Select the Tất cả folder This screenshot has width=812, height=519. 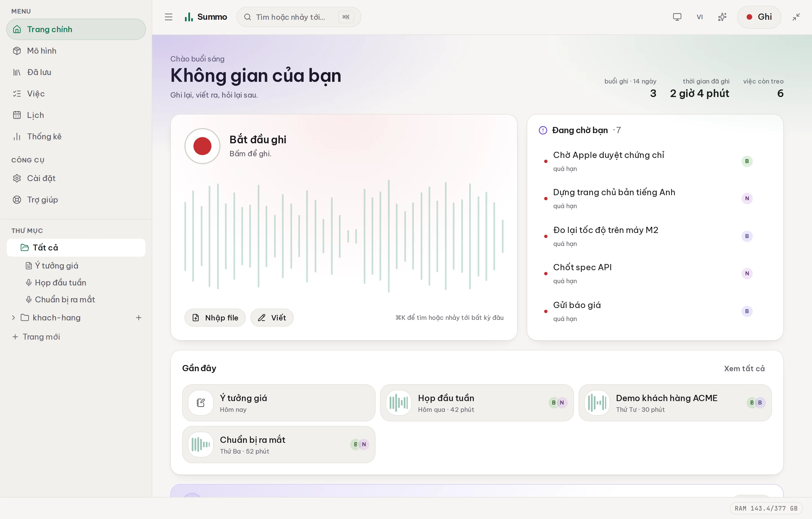(x=76, y=248)
